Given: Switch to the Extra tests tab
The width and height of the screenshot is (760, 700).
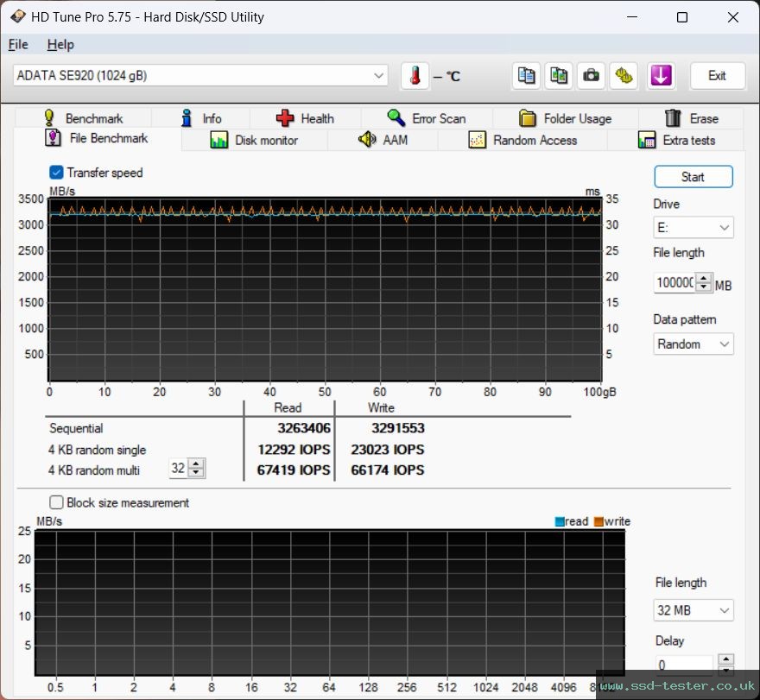Looking at the screenshot, I should [675, 140].
